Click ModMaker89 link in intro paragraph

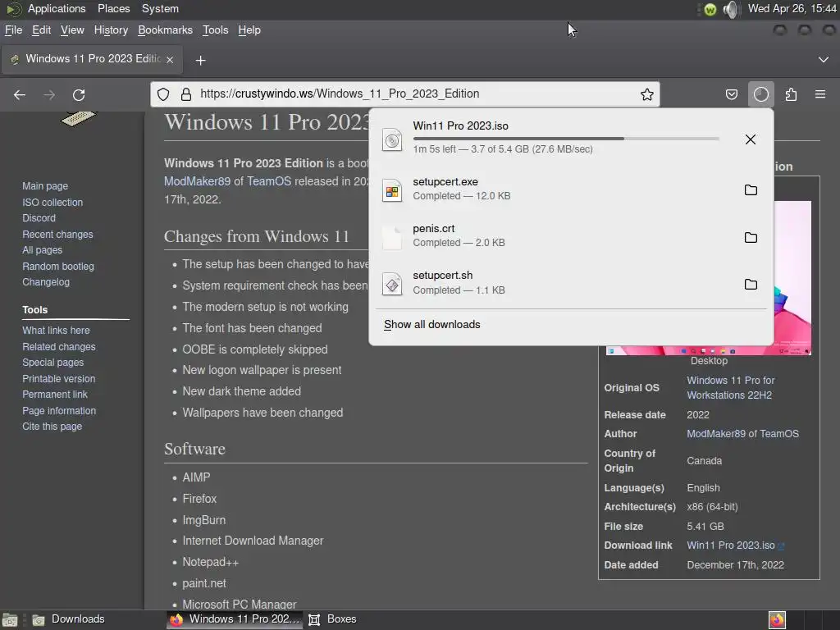197,181
